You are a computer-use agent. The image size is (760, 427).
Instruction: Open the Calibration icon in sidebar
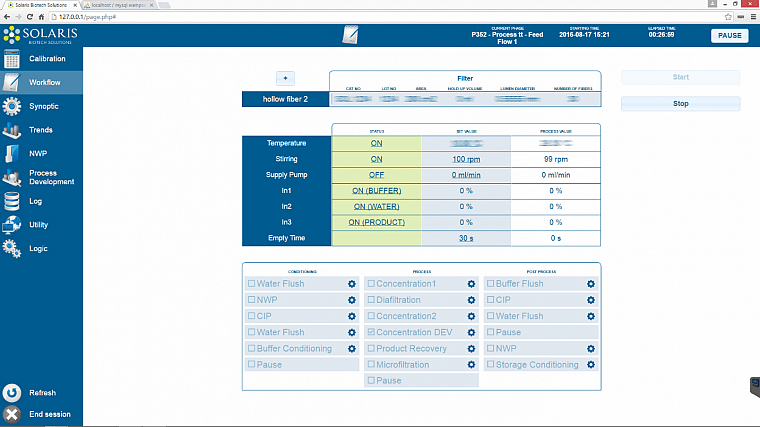pyautogui.click(x=12, y=59)
